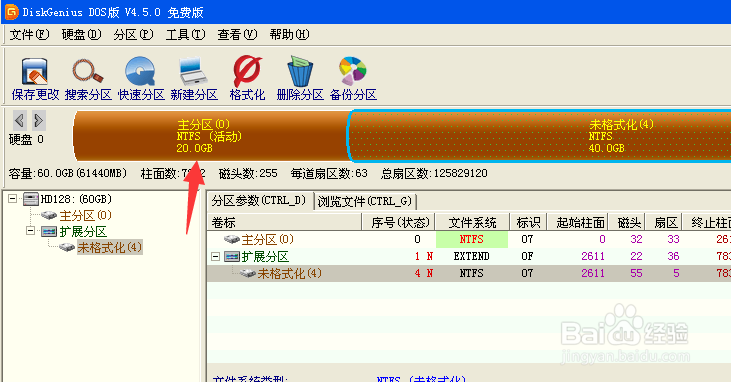Click sector value 33 in the 主分区(0) row
Viewport: 731px width, 382px height.
pos(673,239)
